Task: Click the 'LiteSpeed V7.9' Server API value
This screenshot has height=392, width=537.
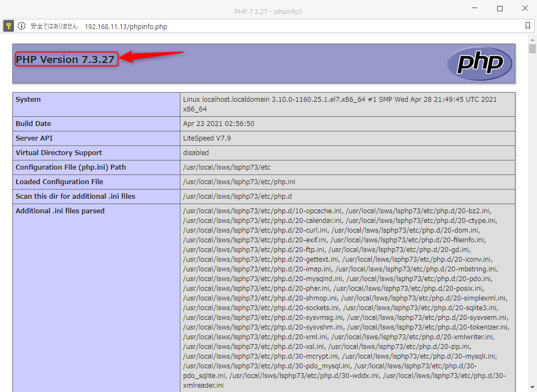Action: tap(206, 138)
